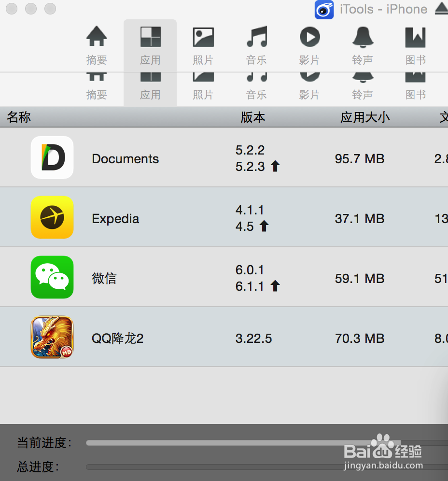Click the 70.3 MB size value
Screen dimensions: 448x481
[360, 339]
